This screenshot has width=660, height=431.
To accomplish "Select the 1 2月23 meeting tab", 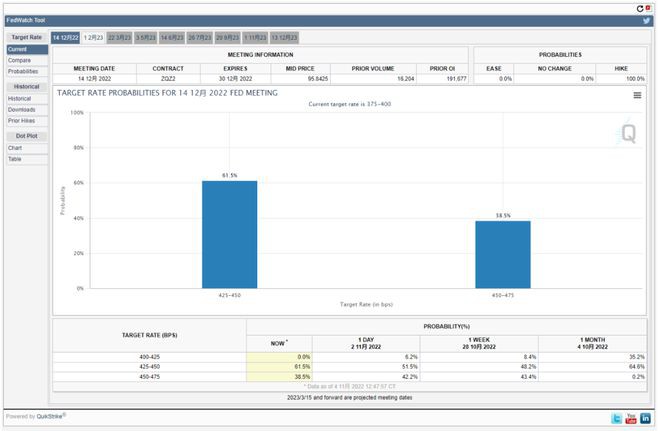I will click(92, 36).
